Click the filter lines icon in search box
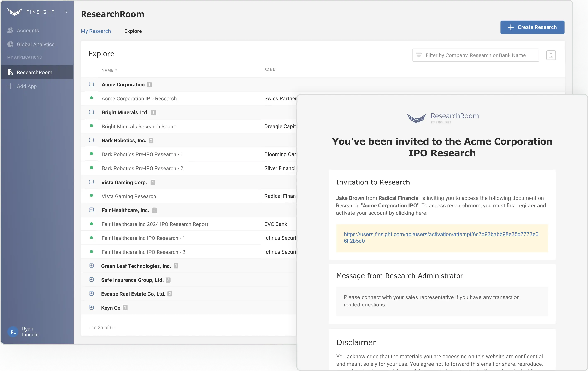Image resolution: width=588 pixels, height=371 pixels. pyautogui.click(x=419, y=55)
